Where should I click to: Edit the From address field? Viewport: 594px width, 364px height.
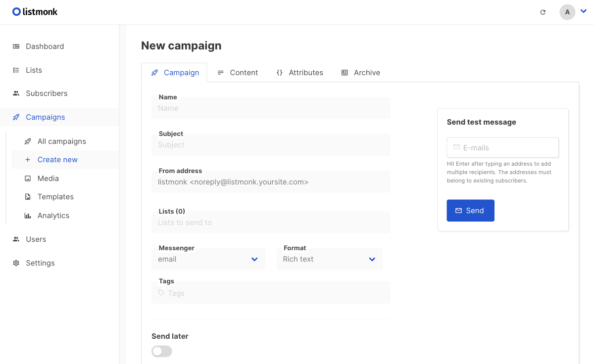tap(271, 182)
